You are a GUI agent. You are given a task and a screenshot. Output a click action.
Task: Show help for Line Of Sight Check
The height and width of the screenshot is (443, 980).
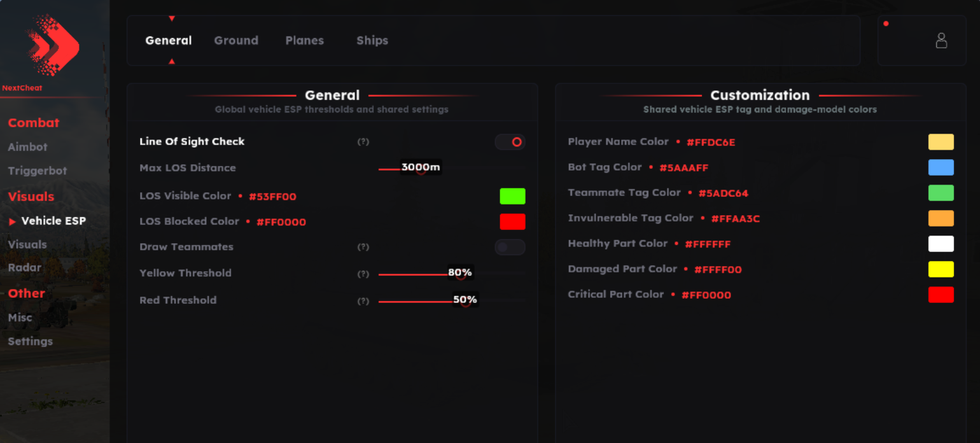[x=363, y=142]
